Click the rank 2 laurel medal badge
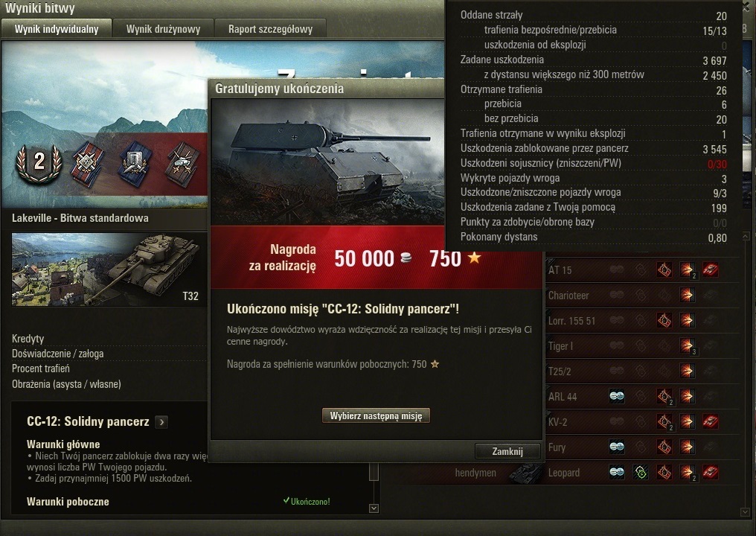756x536 pixels. (x=39, y=162)
